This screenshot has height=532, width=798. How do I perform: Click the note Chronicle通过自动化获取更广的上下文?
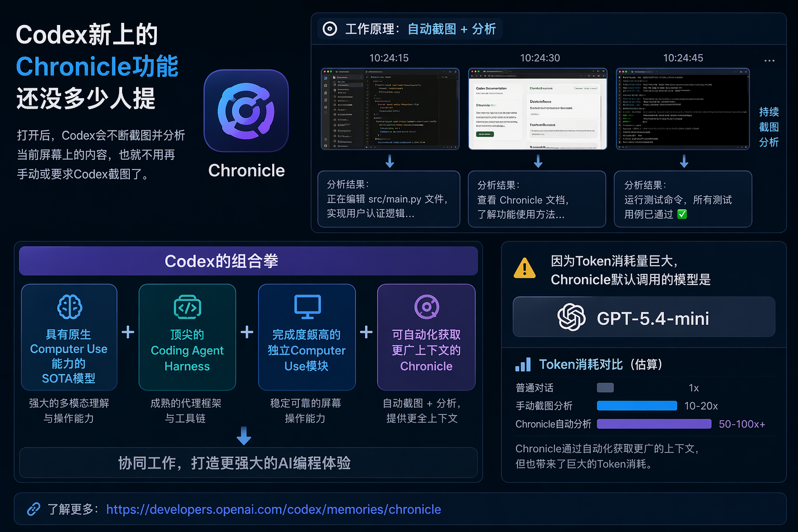[x=607, y=456]
